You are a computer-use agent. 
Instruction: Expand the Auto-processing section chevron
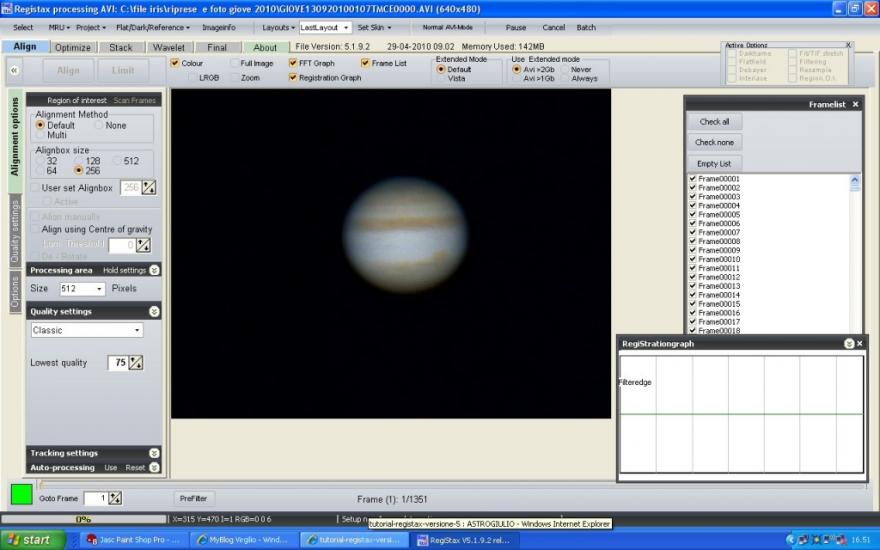coord(154,468)
